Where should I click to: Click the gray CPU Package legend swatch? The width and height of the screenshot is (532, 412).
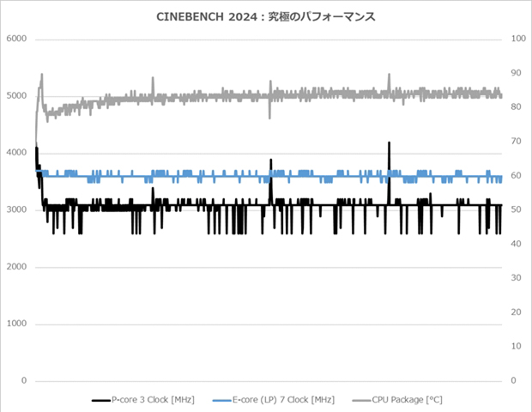361,401
